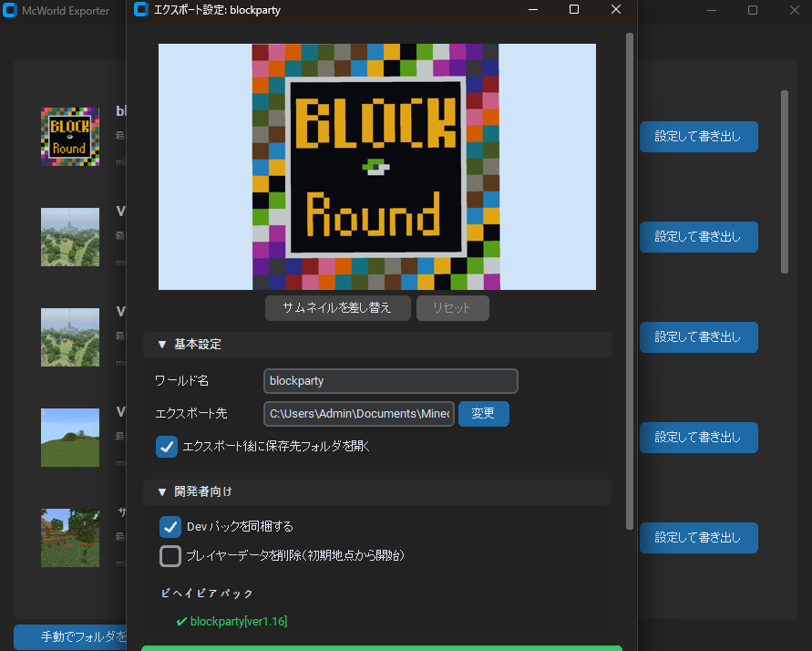Enable プレイヤーデータを削除 checkbox
Viewport: 812px width, 651px height.
(x=170, y=555)
